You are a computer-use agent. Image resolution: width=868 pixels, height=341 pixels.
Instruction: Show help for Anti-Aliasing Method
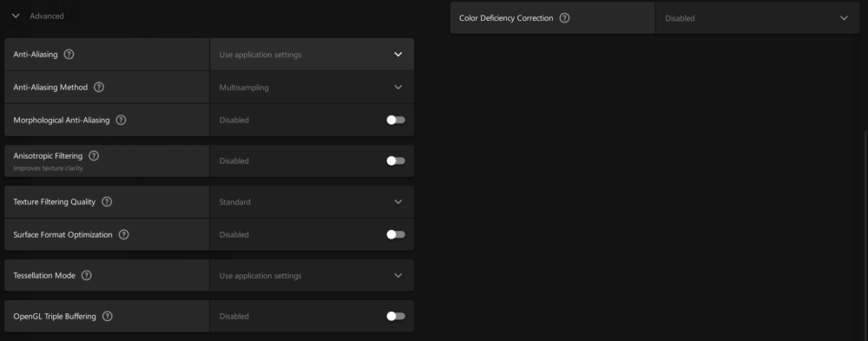[99, 87]
